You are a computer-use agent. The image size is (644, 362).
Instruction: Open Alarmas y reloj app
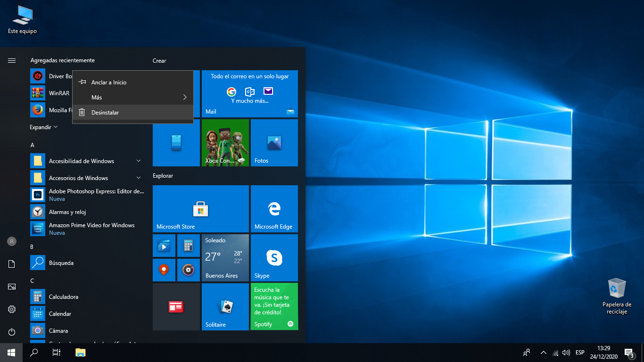click(x=87, y=212)
